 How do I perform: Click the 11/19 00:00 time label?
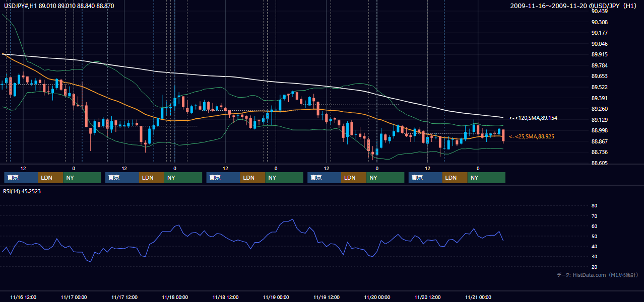(x=276, y=297)
